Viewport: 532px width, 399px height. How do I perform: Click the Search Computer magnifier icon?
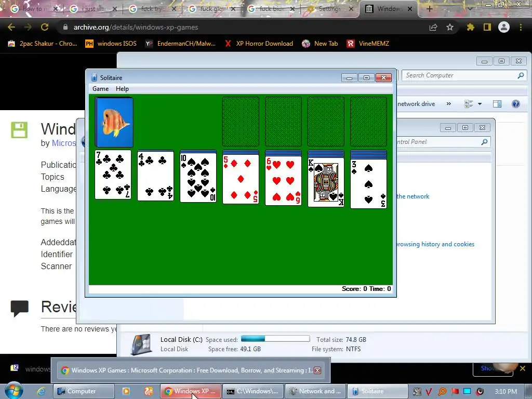(x=521, y=75)
